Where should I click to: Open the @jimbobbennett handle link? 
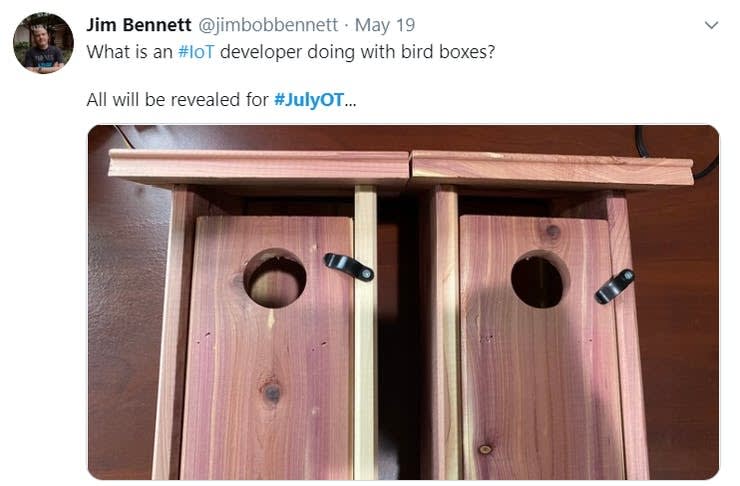tap(268, 25)
